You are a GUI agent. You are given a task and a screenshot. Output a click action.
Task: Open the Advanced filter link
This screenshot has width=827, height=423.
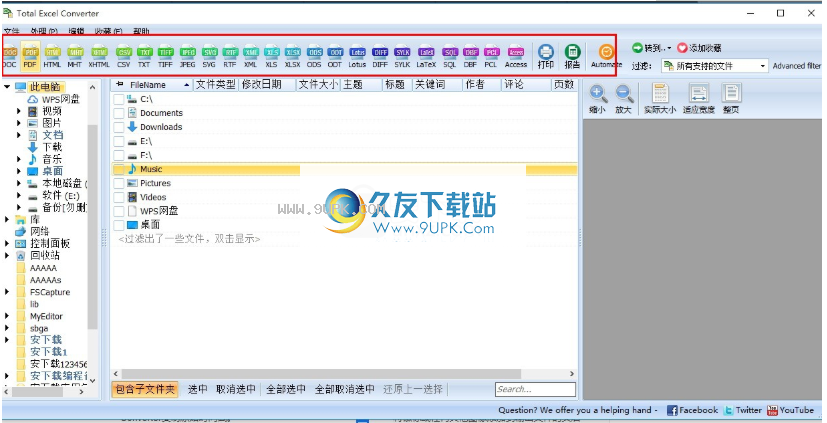point(797,66)
